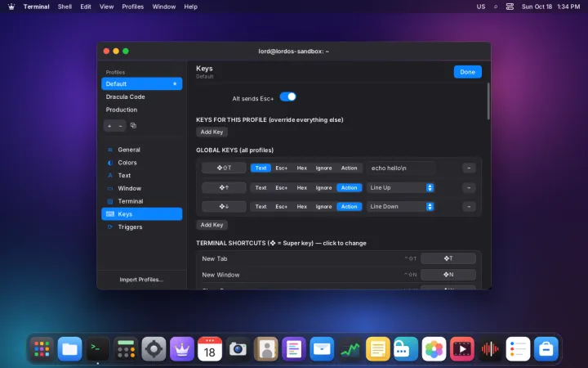Open the voice recorder waveform dock icon
The height and width of the screenshot is (368, 588).
[x=490, y=349]
